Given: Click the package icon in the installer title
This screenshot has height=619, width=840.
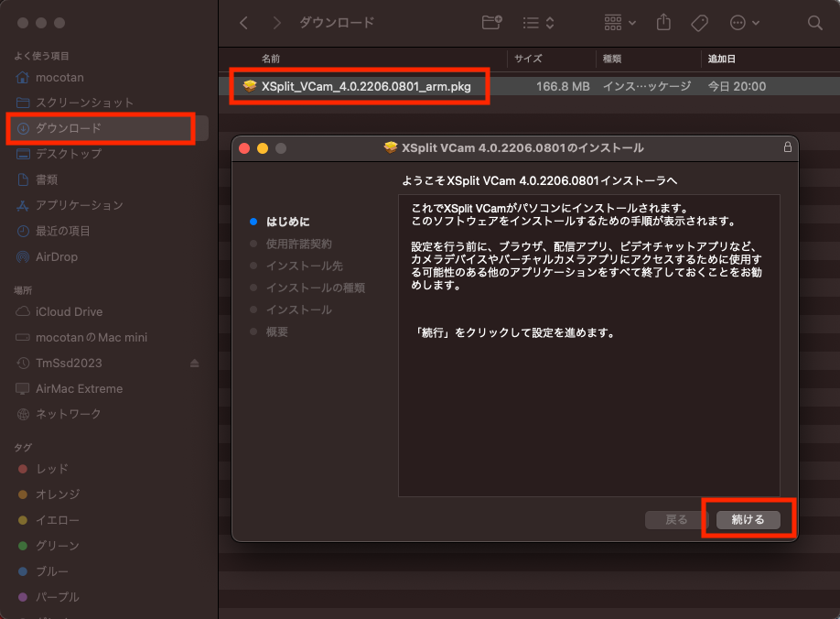Looking at the screenshot, I should point(391,147).
